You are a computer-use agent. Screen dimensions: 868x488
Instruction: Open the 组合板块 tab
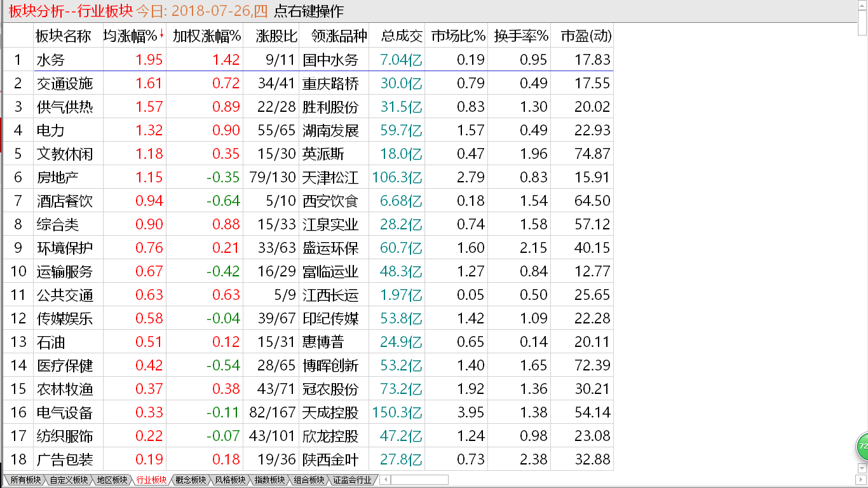310,480
